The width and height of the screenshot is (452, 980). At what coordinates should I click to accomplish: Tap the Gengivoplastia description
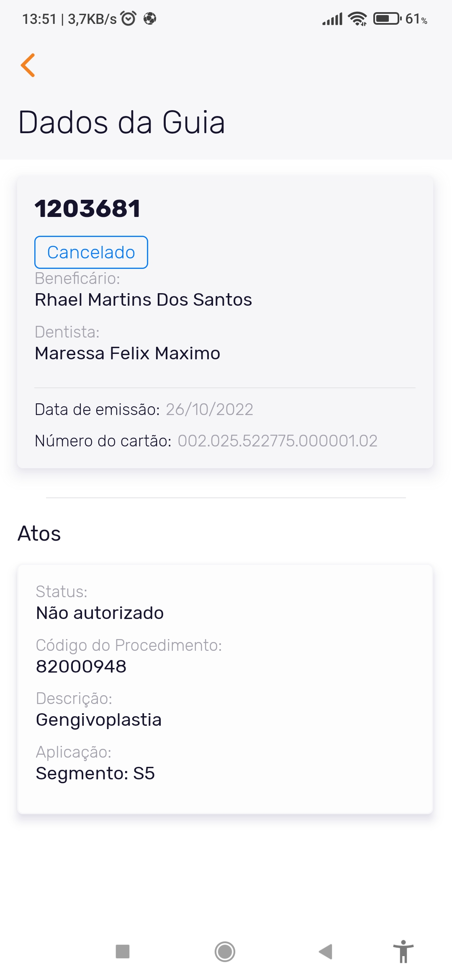(x=99, y=720)
